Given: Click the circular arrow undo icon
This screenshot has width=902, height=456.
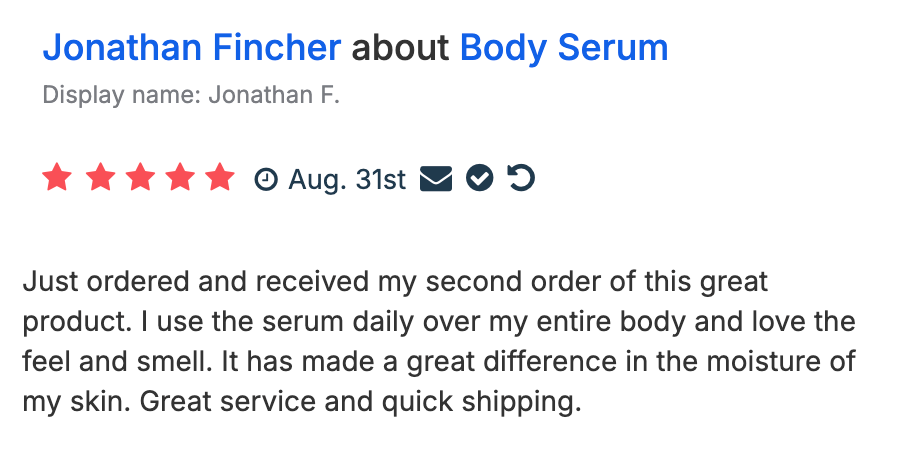Looking at the screenshot, I should (521, 179).
